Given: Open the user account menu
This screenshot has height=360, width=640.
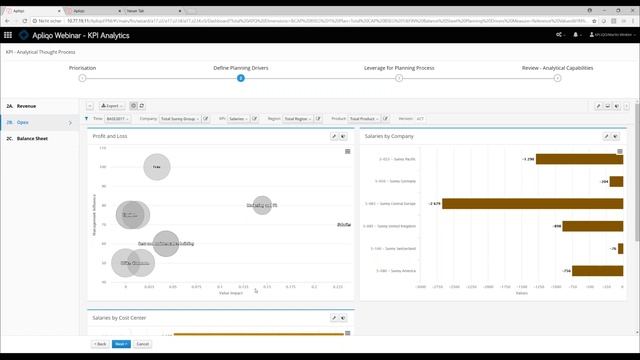Looking at the screenshot, I should click(x=612, y=35).
